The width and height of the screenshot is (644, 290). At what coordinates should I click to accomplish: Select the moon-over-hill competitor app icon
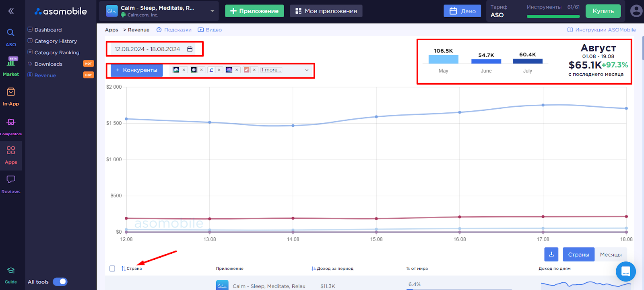[x=176, y=70]
